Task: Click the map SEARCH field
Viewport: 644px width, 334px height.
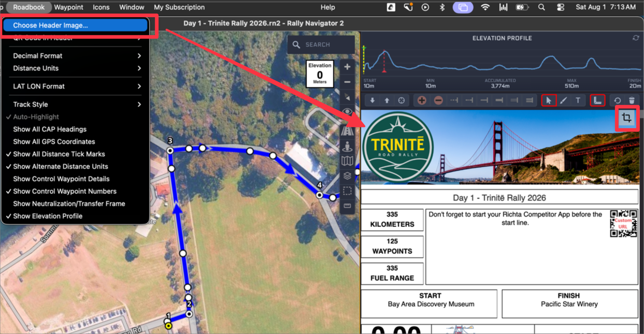Action: coord(321,45)
